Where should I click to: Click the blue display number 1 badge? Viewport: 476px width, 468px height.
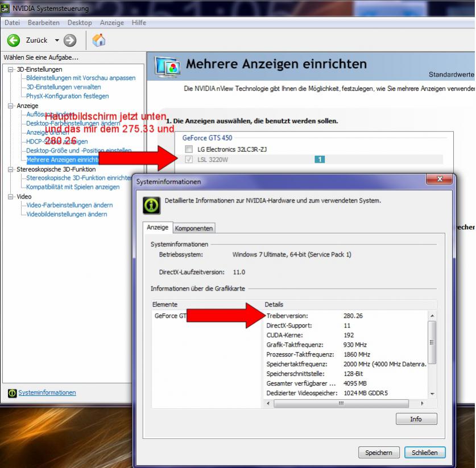click(320, 159)
